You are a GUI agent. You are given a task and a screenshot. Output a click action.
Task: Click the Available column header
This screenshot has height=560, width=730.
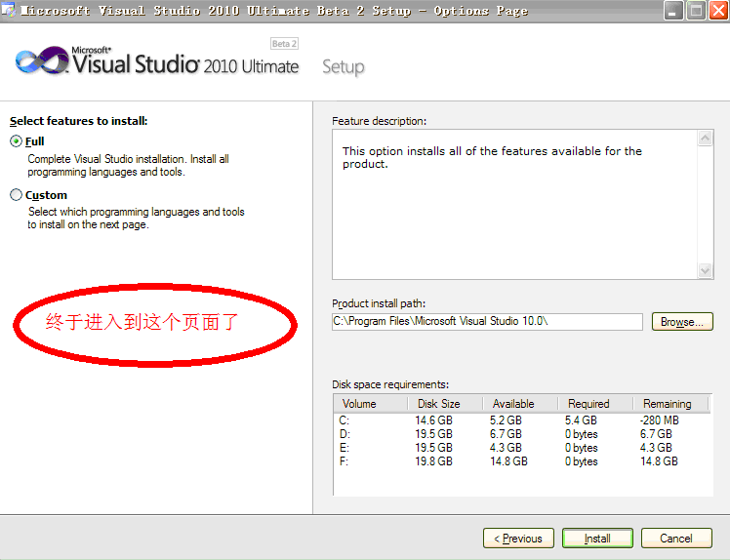click(520, 404)
